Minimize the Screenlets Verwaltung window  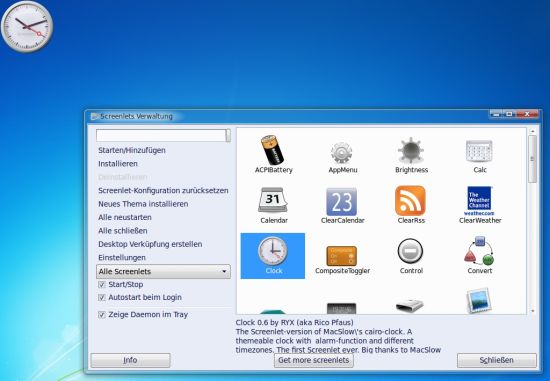[496, 114]
